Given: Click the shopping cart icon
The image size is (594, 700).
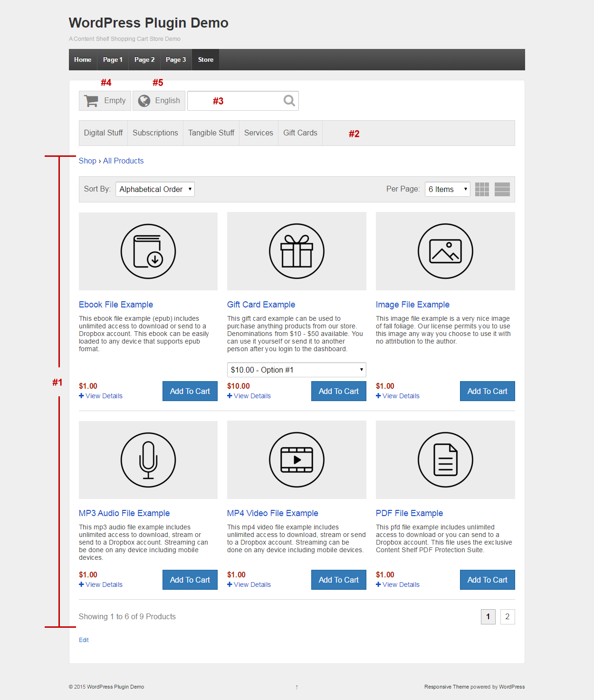Looking at the screenshot, I should 91,101.
